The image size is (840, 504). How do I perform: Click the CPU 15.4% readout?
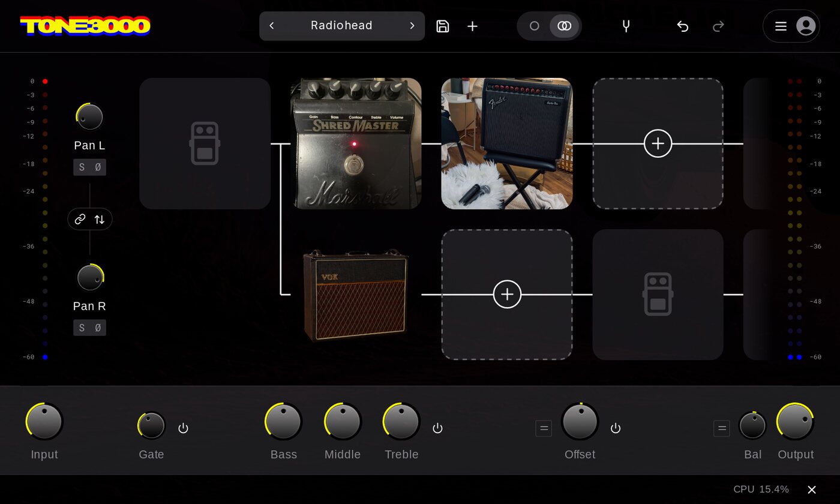click(761, 490)
